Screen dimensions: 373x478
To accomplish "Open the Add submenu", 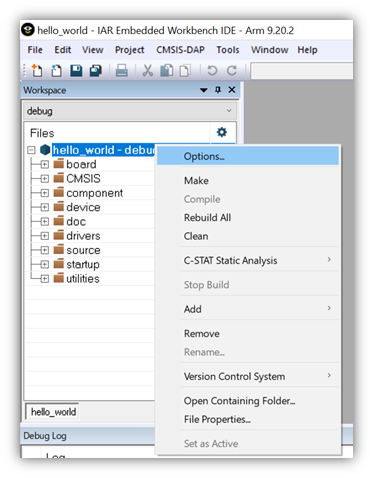I will [248, 309].
